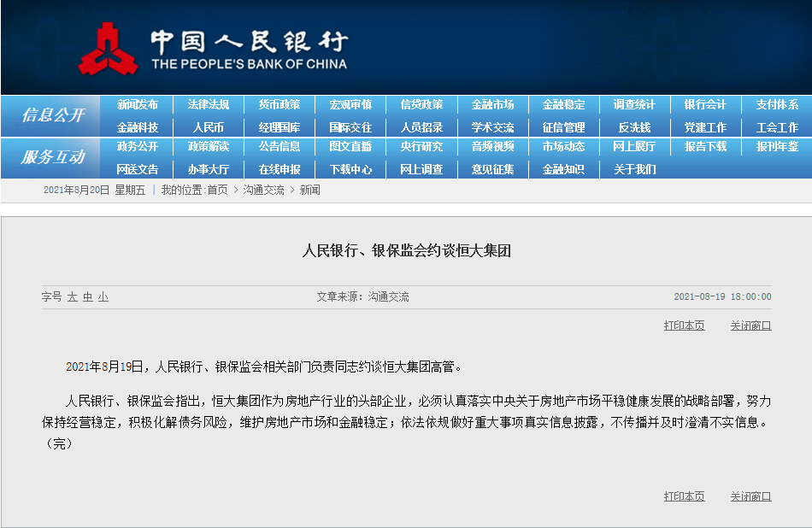Open 网送文告 section
The height and width of the screenshot is (528, 812).
(138, 169)
